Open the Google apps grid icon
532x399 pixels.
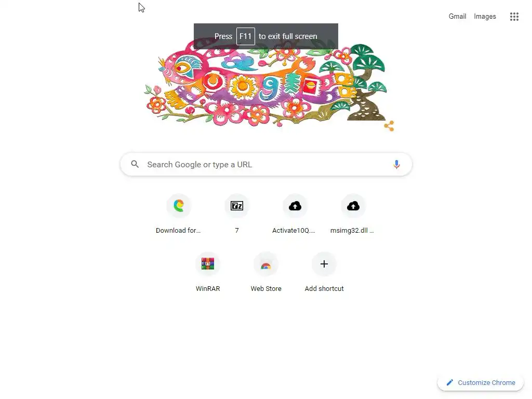[514, 16]
